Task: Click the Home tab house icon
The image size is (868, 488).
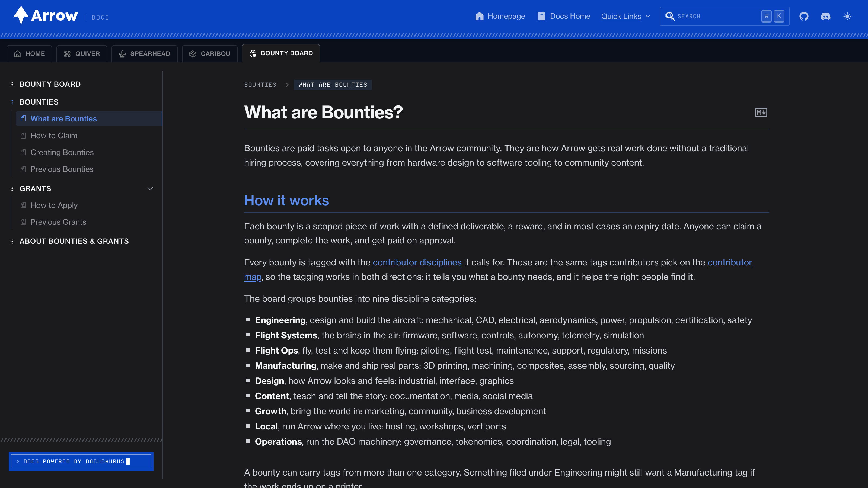Action: click(x=18, y=54)
